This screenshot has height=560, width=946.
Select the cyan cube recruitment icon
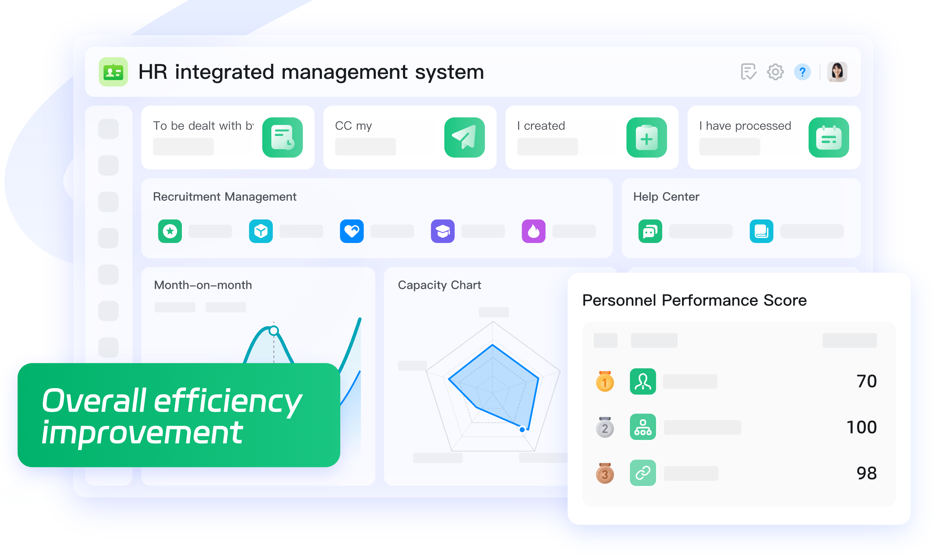tap(261, 231)
